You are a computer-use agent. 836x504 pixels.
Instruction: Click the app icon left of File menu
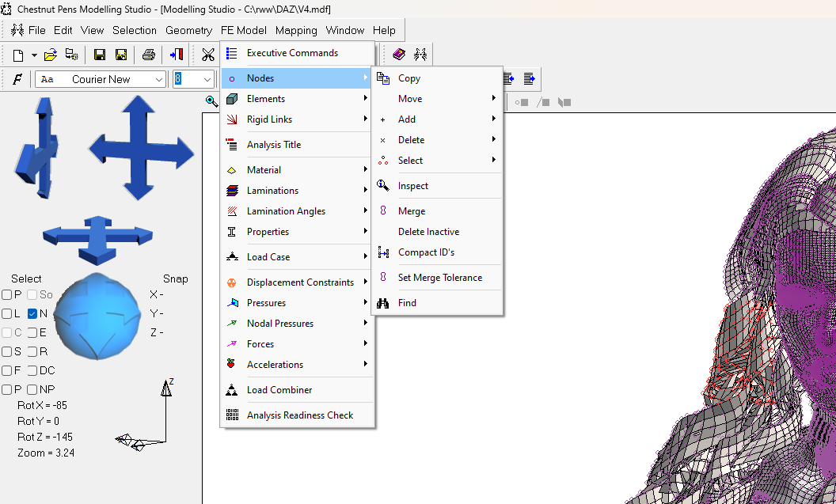17,30
